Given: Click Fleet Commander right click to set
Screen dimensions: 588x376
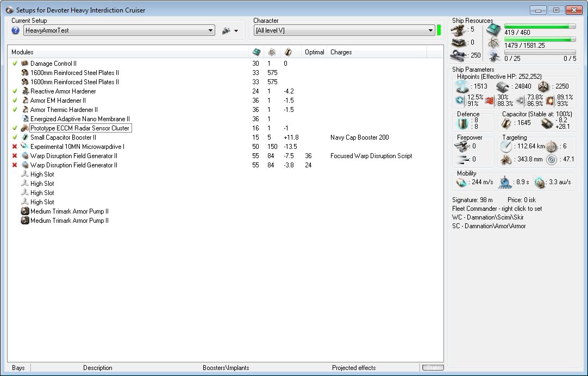Looking at the screenshot, I should click(497, 209).
